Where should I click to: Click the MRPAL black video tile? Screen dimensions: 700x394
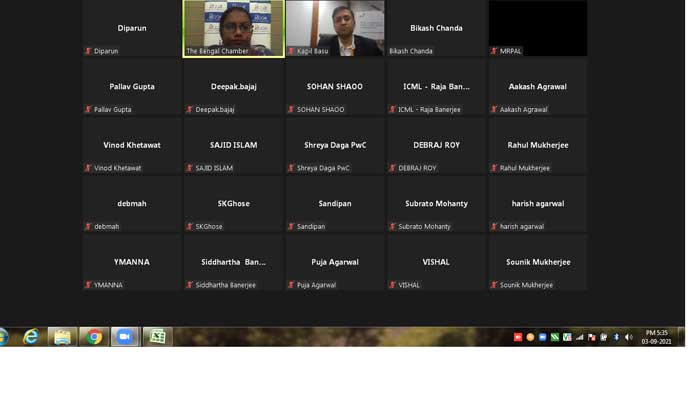coord(538,28)
